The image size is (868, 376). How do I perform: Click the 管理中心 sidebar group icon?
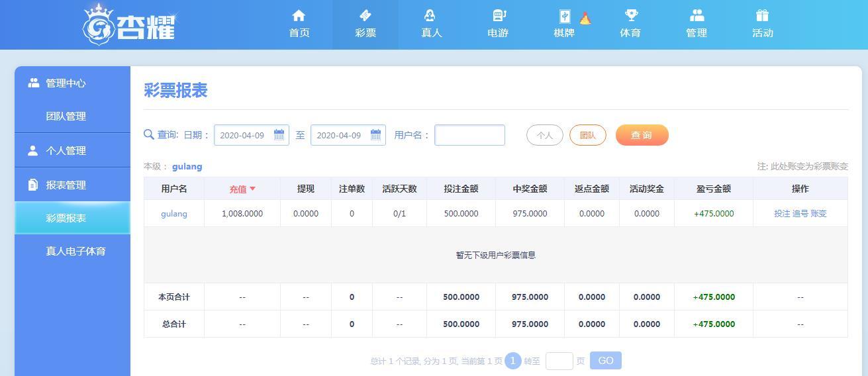click(34, 83)
